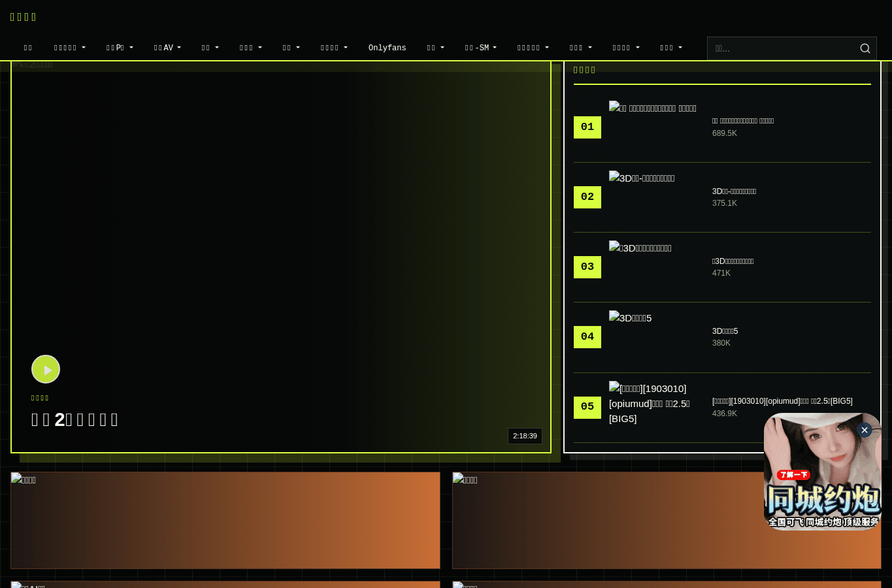892x588 pixels.
Task: Open ranking title above the 375.1K count
Action: click(734, 191)
